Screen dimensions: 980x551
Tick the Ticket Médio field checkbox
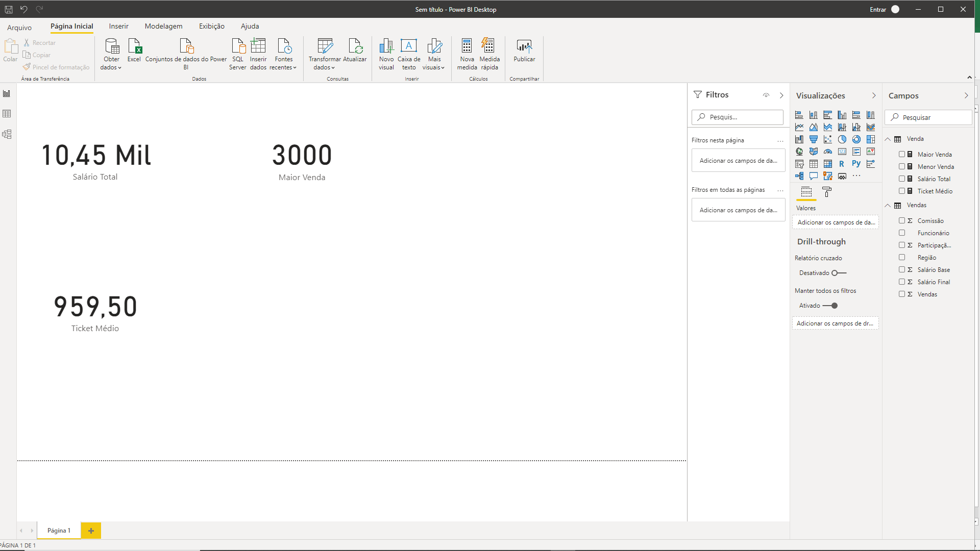tap(902, 191)
